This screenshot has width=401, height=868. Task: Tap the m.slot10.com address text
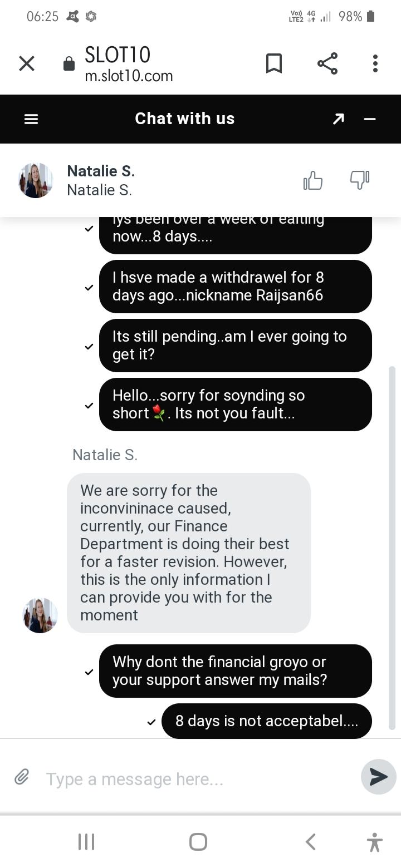pos(129,76)
